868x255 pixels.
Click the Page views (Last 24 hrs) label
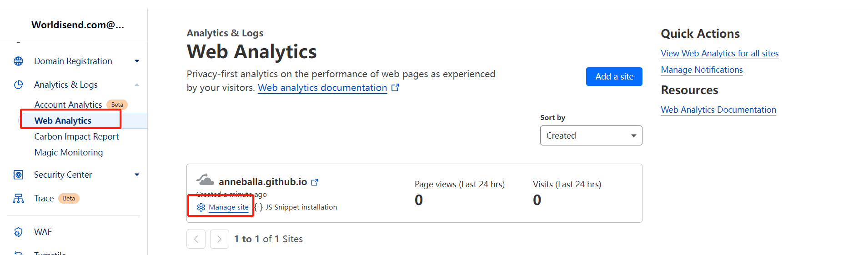point(460,185)
